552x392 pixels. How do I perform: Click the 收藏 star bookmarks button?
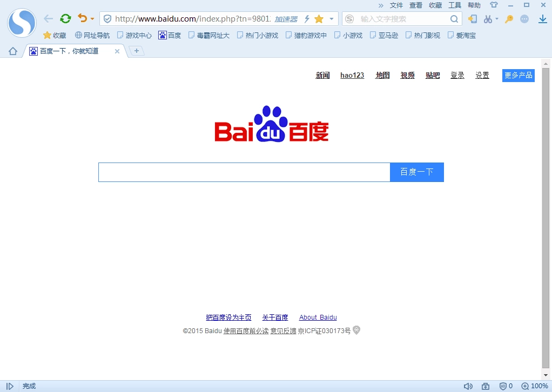pyautogui.click(x=55, y=35)
